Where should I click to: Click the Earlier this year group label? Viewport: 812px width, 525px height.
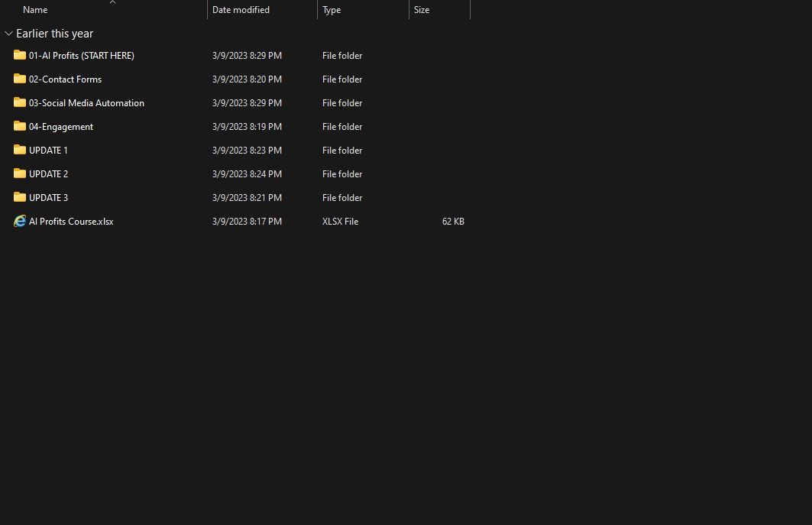(54, 34)
